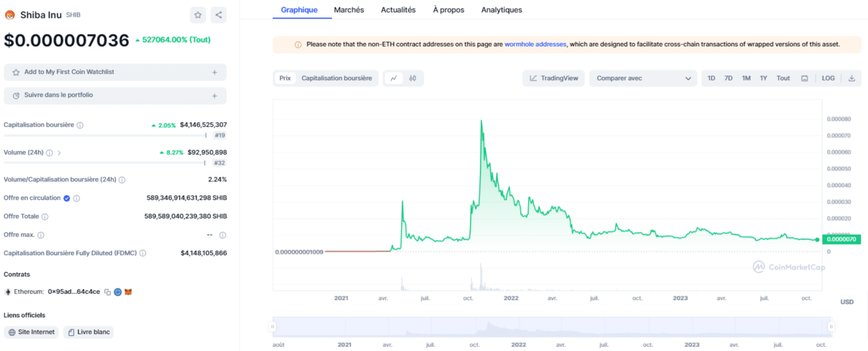Image resolution: width=868 pixels, height=351 pixels.
Task: Click info icon next to Capitalisation boursière
Action: coord(80,125)
